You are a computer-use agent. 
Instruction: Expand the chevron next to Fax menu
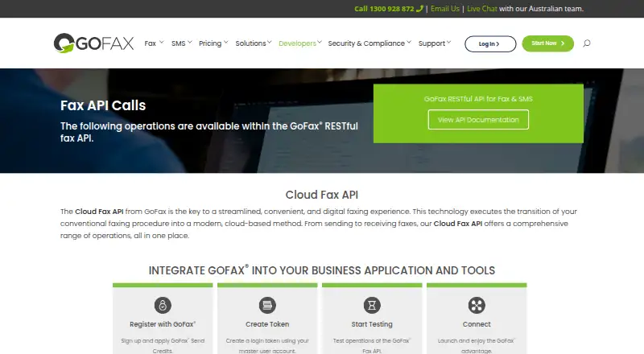point(162,42)
